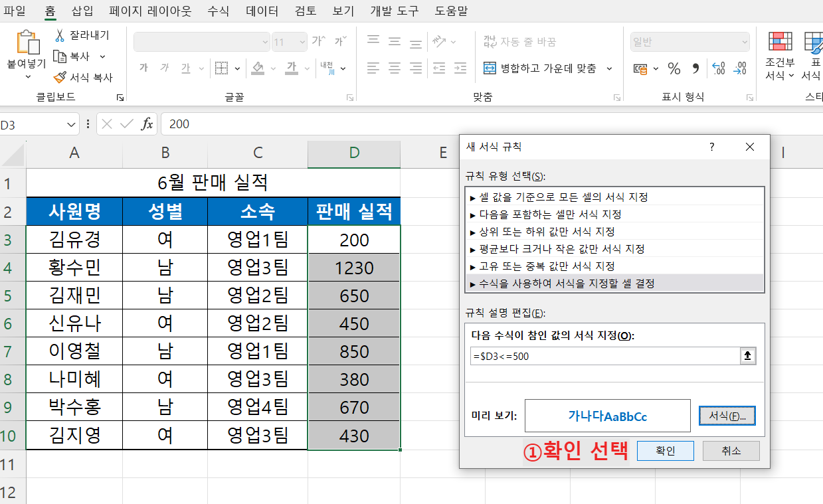Open the 서식(F) format dialog button
This screenshot has width=823, height=504.
(727, 416)
